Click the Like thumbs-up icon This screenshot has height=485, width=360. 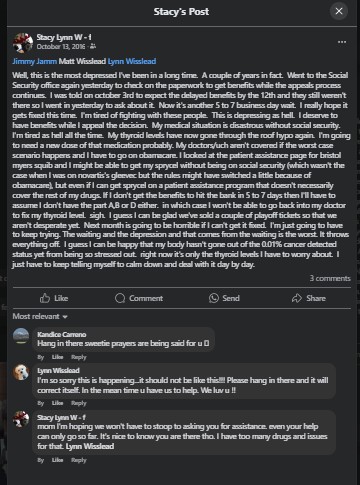45,298
